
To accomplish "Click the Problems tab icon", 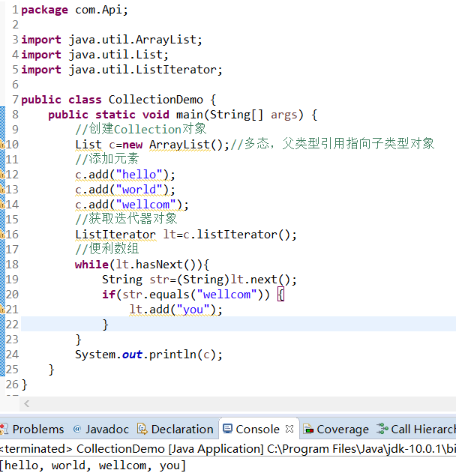I will (4, 429).
